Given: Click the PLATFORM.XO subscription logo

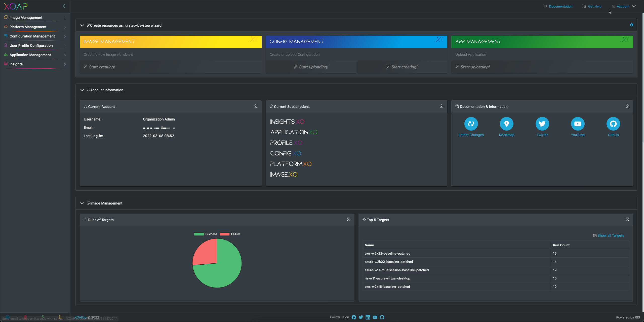Looking at the screenshot, I should tap(291, 164).
